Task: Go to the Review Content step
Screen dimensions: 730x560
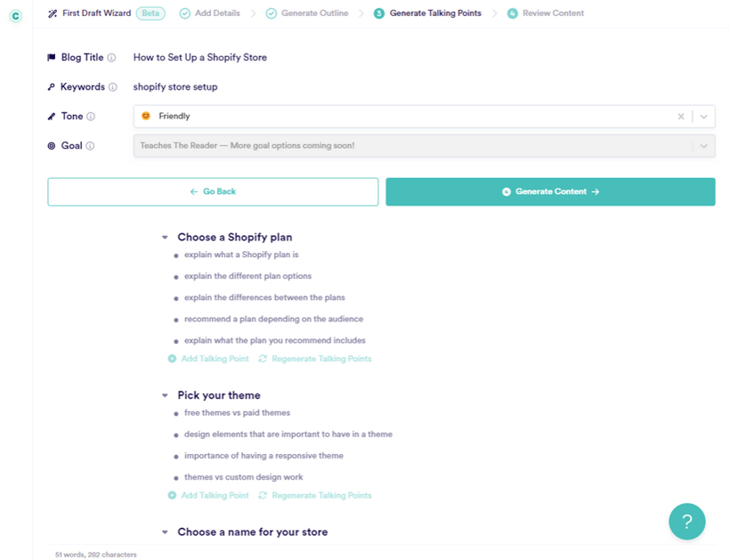Action: pos(546,13)
